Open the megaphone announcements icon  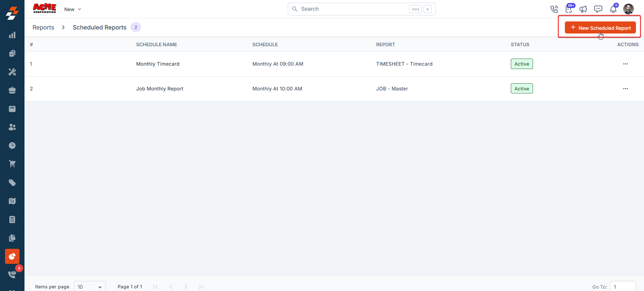pos(583,9)
